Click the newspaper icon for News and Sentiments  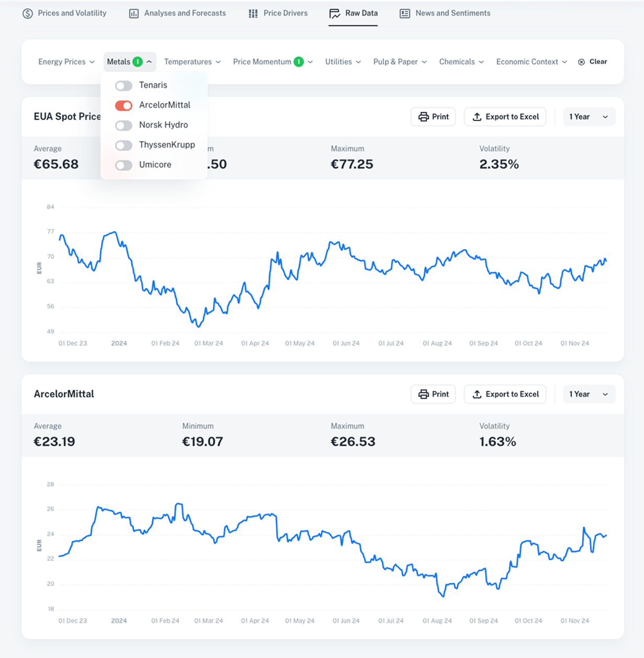coord(405,14)
